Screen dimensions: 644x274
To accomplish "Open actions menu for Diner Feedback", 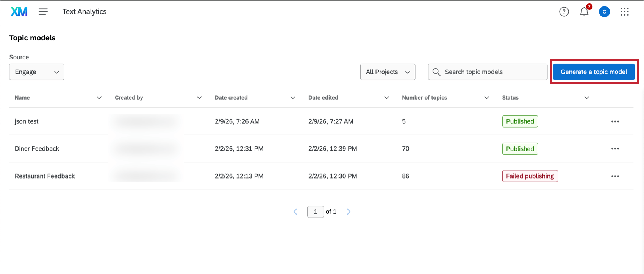I will pos(615,149).
